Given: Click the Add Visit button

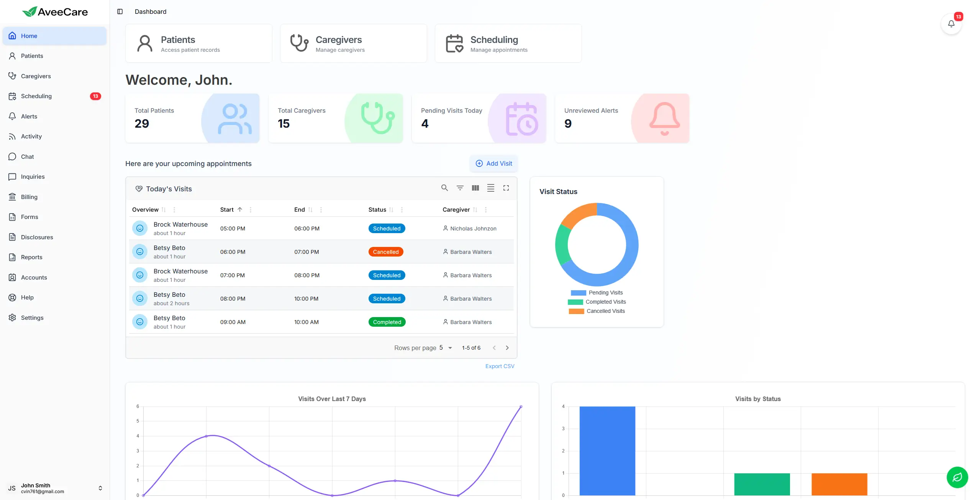Looking at the screenshot, I should click(493, 163).
